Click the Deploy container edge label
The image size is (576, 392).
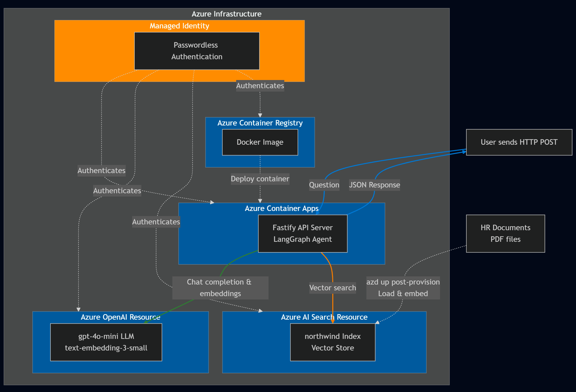point(260,179)
